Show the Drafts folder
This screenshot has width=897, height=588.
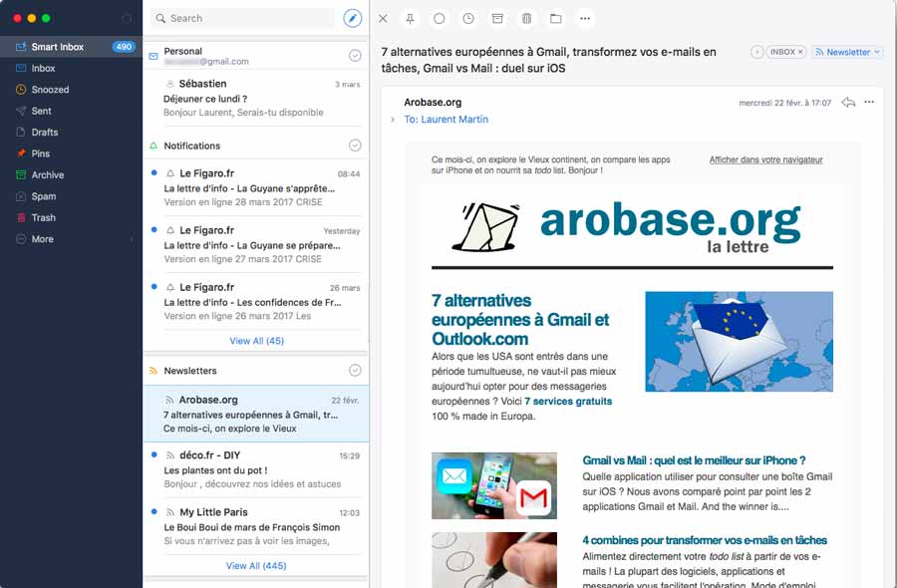coord(45,133)
